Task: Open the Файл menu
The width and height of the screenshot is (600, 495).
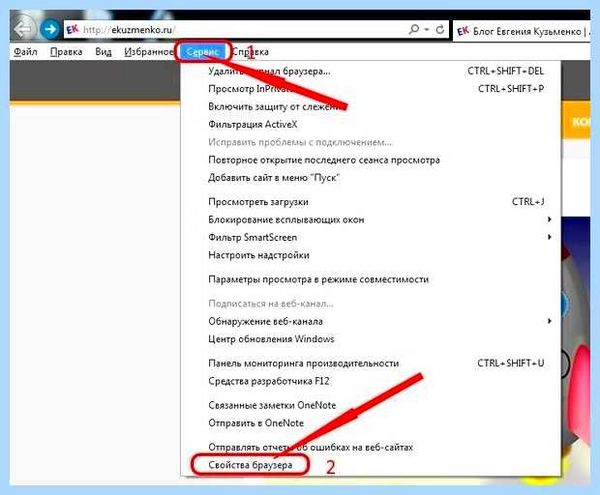Action: point(25,52)
